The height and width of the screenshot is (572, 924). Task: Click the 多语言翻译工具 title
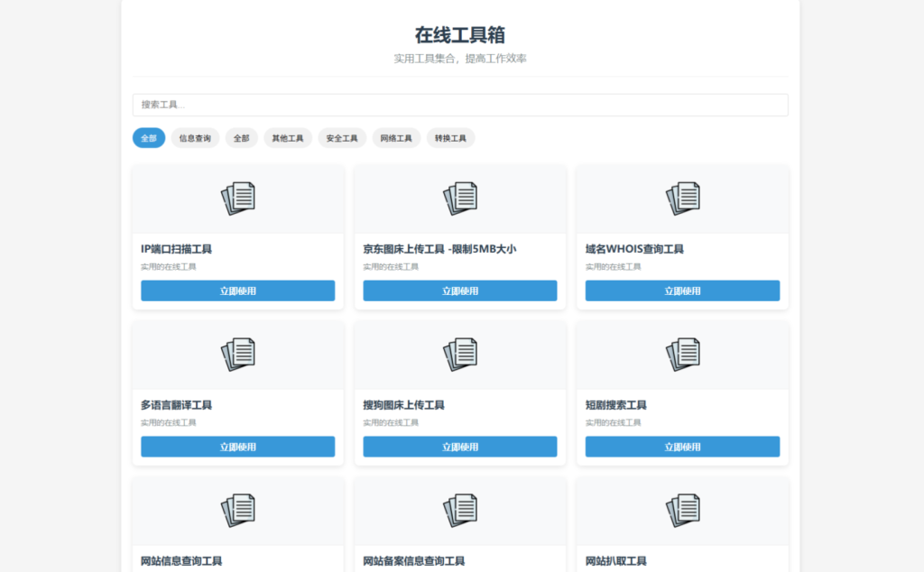point(176,405)
